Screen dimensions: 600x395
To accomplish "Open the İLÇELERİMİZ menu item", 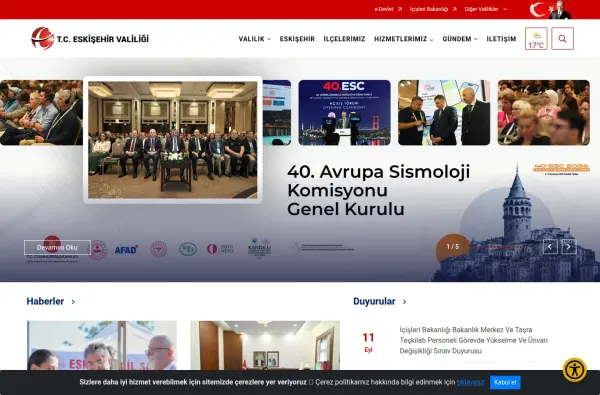I will (x=344, y=39).
